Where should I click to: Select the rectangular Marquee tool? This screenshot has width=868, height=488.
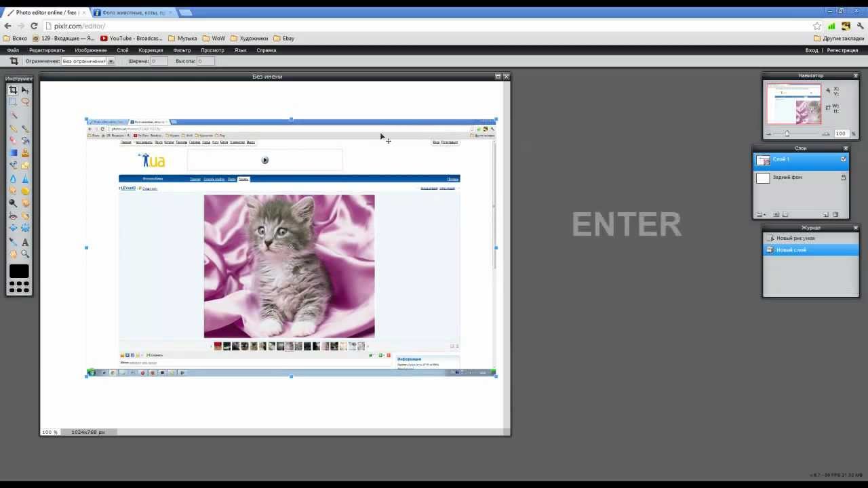pyautogui.click(x=13, y=102)
